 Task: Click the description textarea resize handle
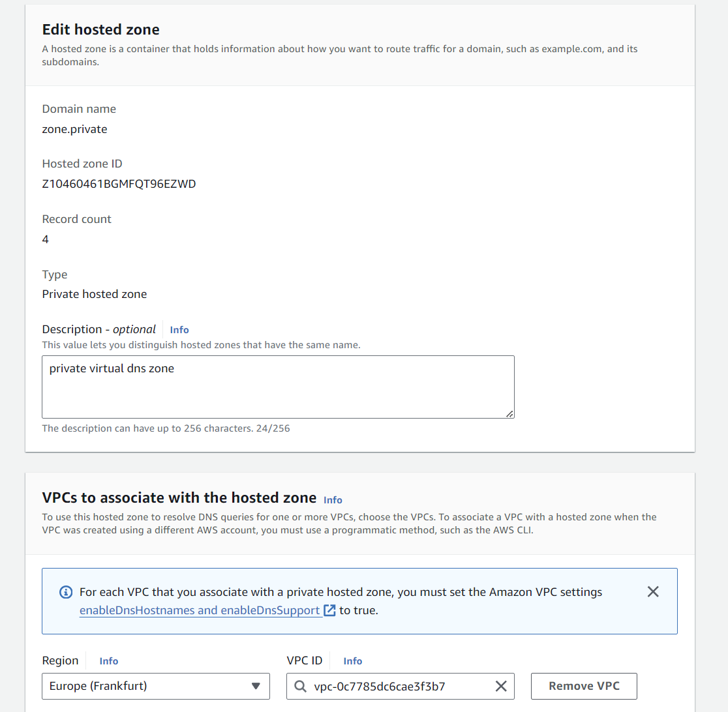509,413
